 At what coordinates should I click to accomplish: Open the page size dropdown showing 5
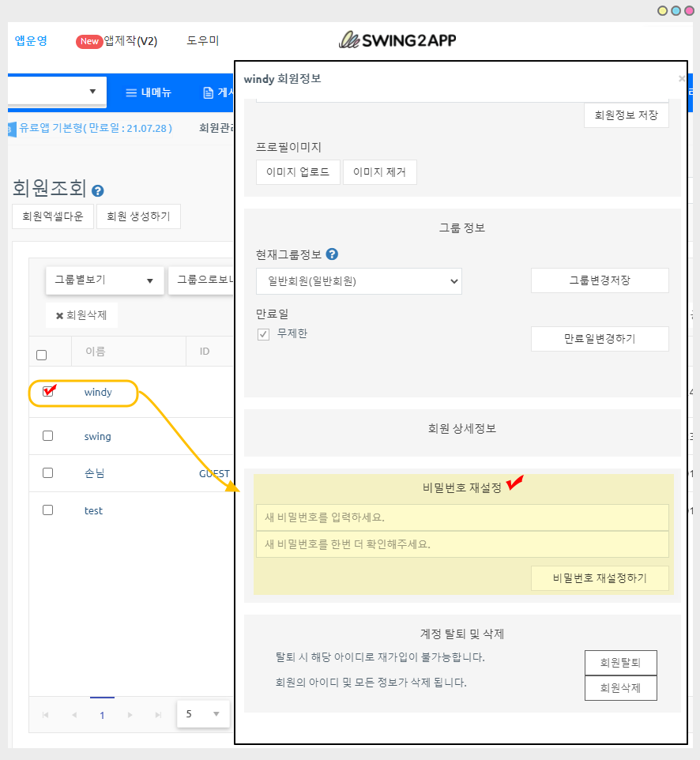tap(203, 714)
